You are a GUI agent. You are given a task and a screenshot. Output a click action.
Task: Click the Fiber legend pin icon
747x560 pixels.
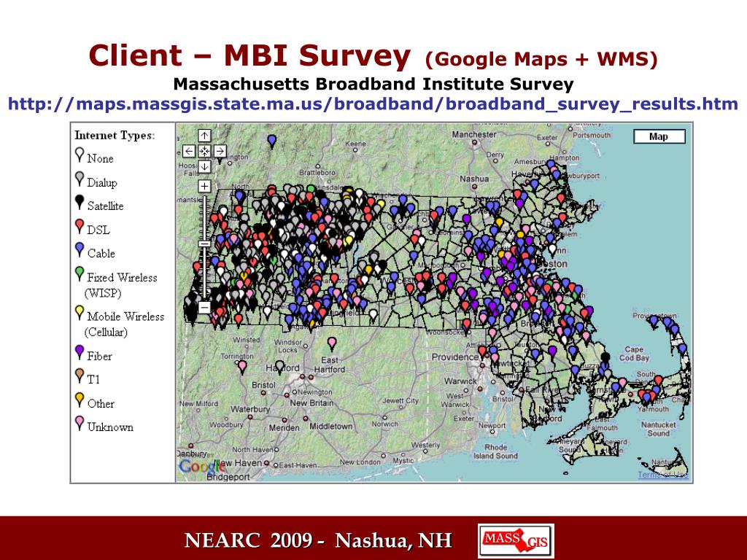80,352
